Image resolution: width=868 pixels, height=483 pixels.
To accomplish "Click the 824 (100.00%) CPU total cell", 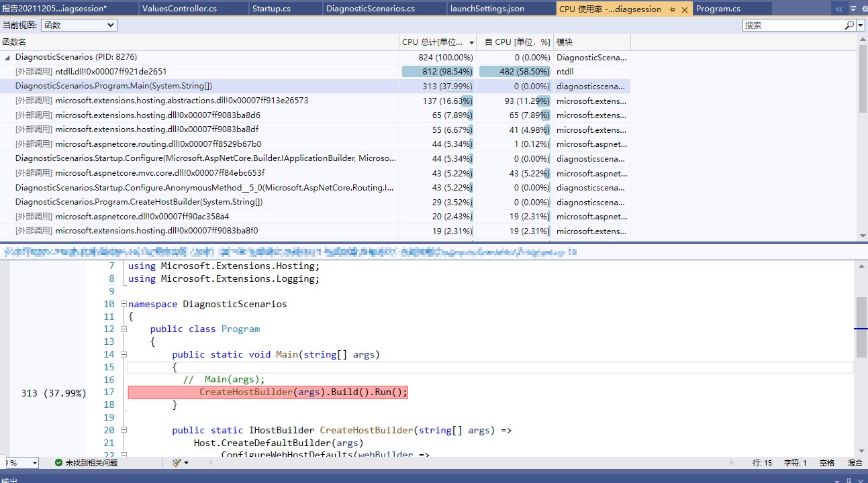I will coord(438,57).
